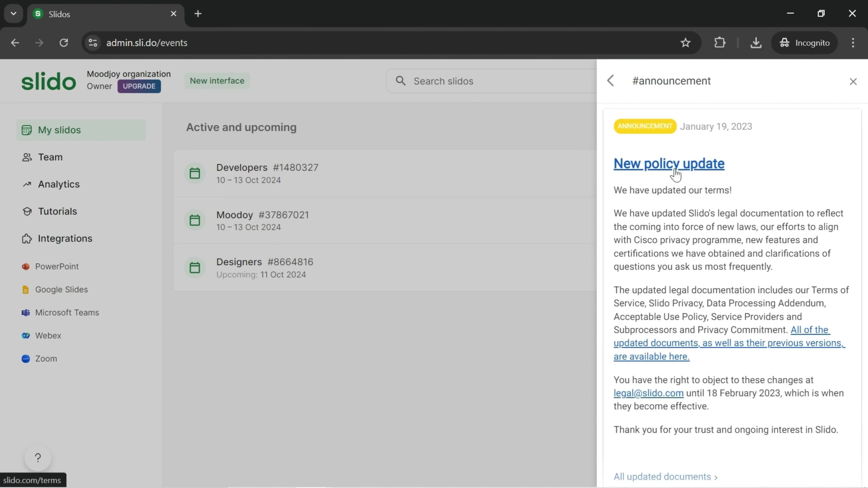The height and width of the screenshot is (488, 868).
Task: Click calendar icon for Designers event
Action: pyautogui.click(x=195, y=267)
